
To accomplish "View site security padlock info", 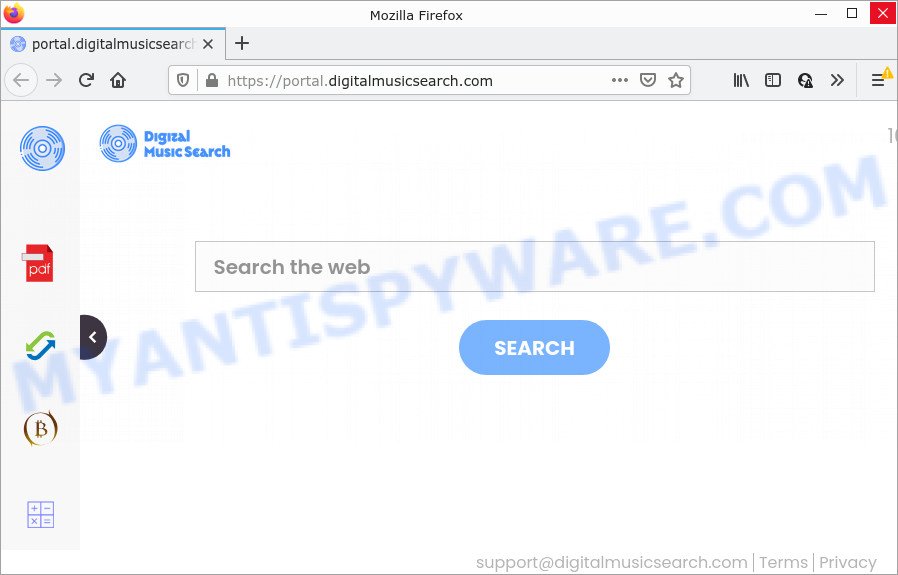I will [x=212, y=81].
